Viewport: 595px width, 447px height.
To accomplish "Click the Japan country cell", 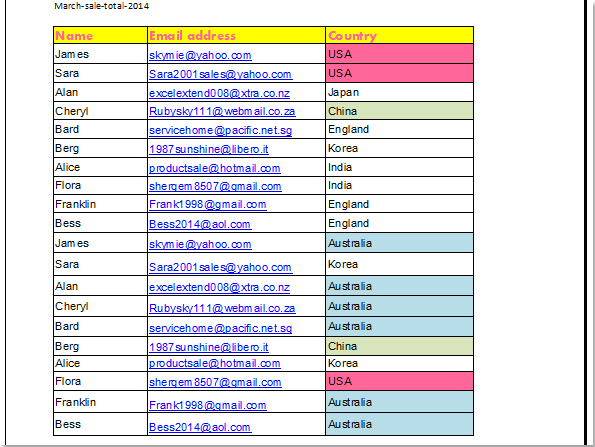I will click(400, 92).
